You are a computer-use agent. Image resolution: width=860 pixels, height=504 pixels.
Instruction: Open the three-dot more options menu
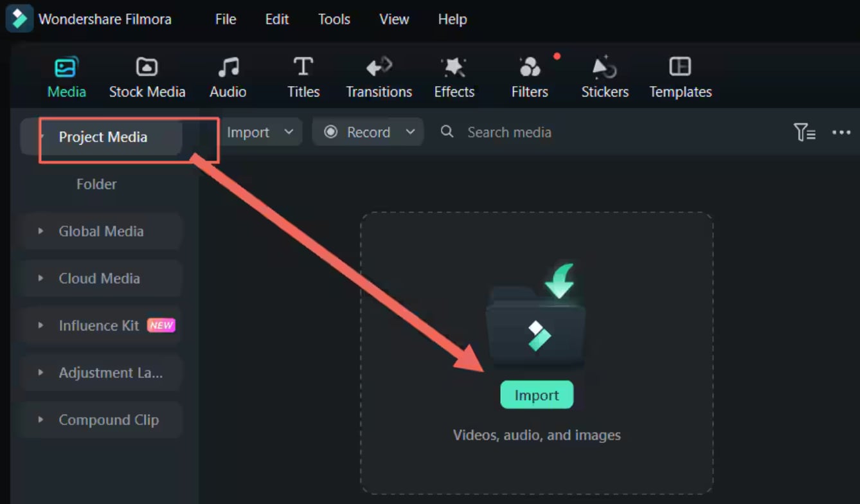(x=841, y=132)
